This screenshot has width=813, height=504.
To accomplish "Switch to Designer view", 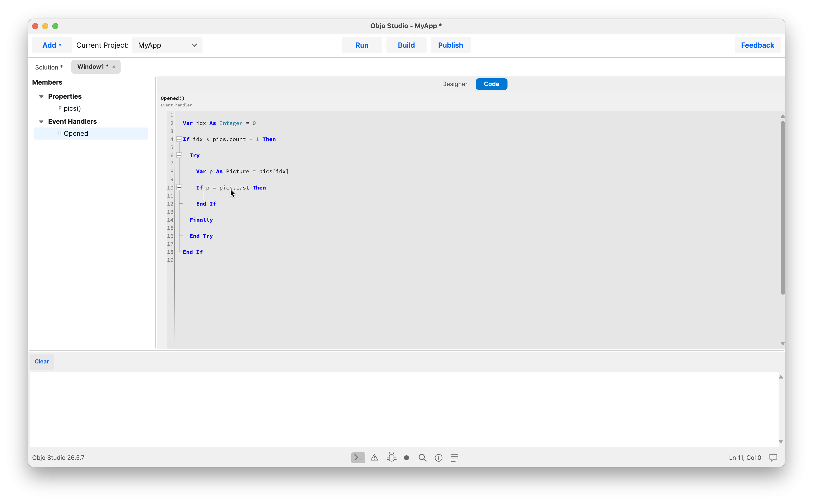I will 454,84.
